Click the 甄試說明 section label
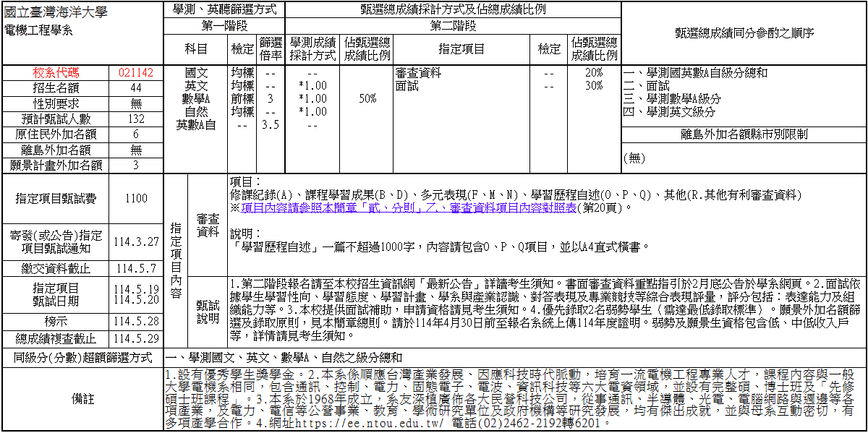Screen dimensions: 868x433 (208, 312)
